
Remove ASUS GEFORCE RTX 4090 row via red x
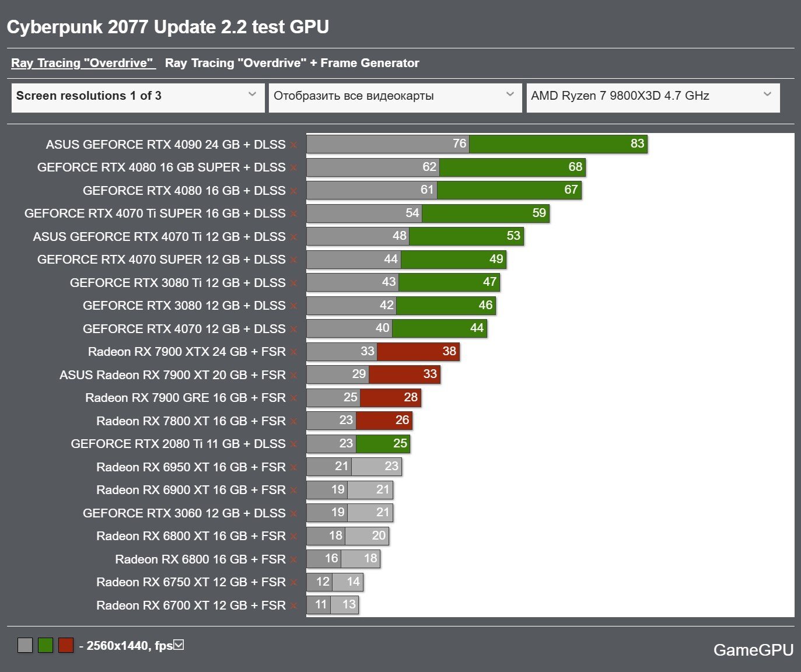click(293, 145)
